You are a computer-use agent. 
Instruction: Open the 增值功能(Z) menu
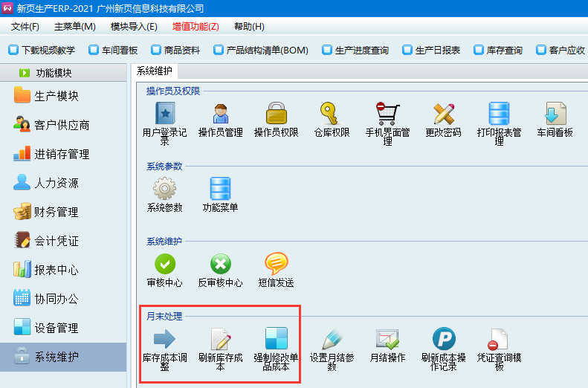[x=196, y=27]
